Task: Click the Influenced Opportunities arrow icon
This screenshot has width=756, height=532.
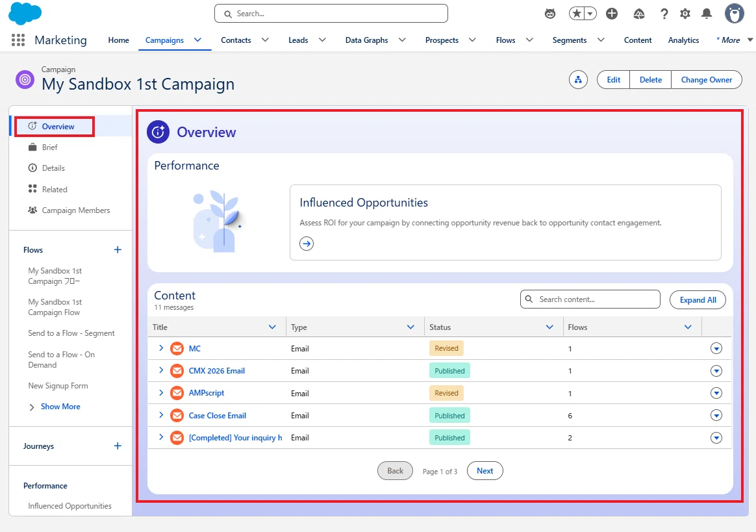Action: pyautogui.click(x=306, y=244)
